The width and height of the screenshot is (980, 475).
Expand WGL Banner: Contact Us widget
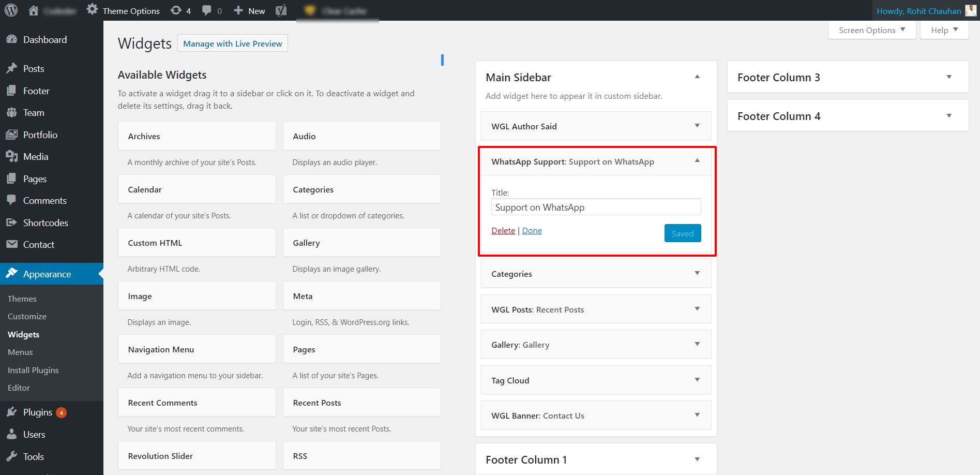[x=697, y=415]
